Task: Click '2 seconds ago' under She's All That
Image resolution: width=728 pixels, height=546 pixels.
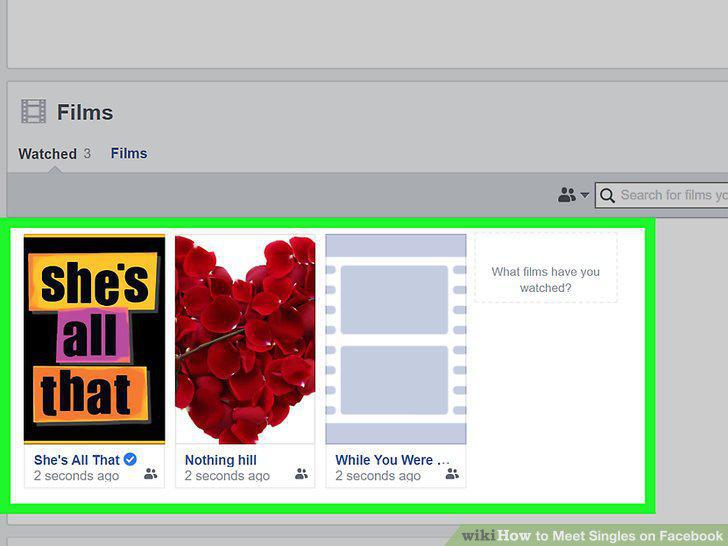Action: pyautogui.click(x=77, y=476)
